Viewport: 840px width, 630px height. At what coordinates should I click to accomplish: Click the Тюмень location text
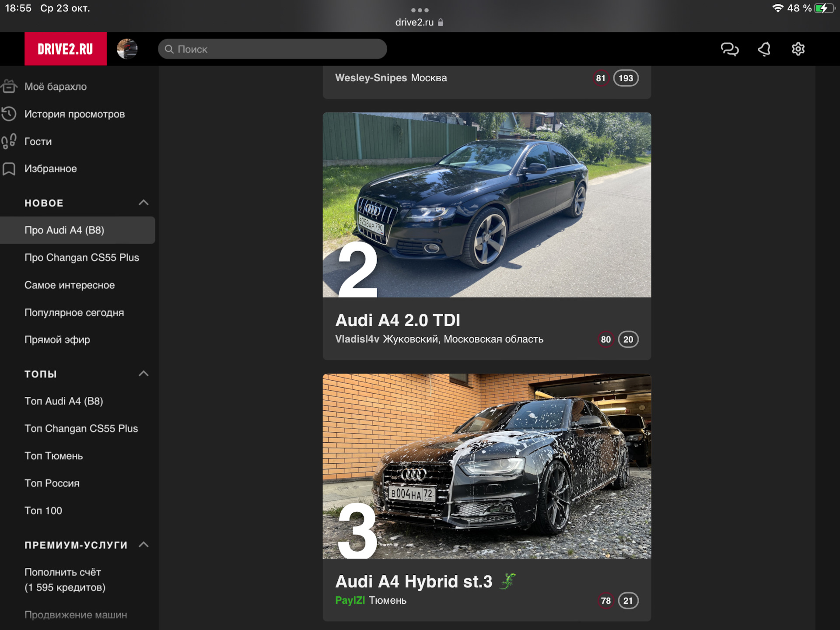tap(388, 600)
